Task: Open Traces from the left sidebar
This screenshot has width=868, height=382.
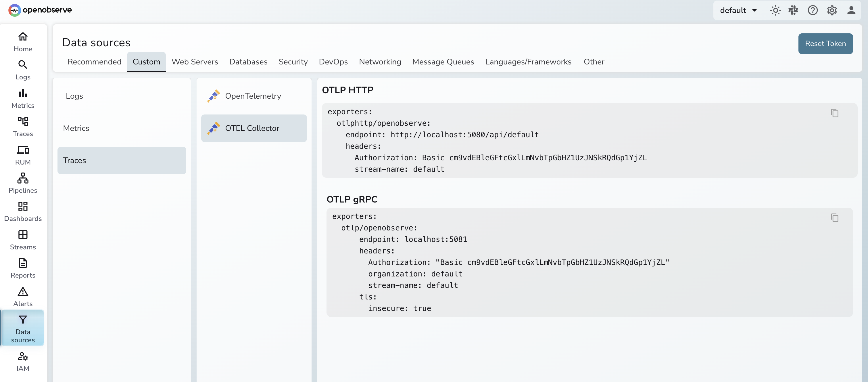Action: pos(23,127)
